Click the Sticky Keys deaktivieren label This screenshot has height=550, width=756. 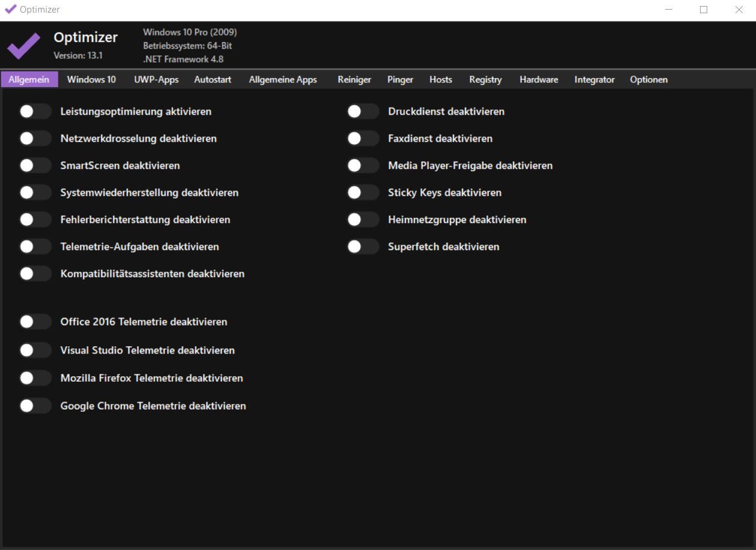pyautogui.click(x=445, y=193)
